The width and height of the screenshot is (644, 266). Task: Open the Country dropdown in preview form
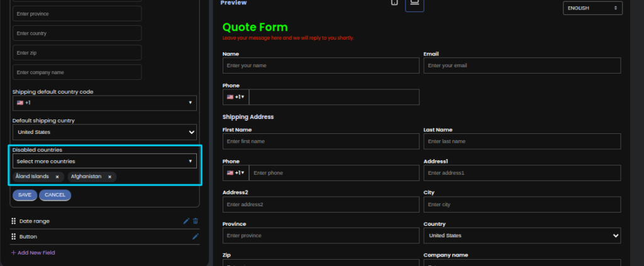[522, 235]
